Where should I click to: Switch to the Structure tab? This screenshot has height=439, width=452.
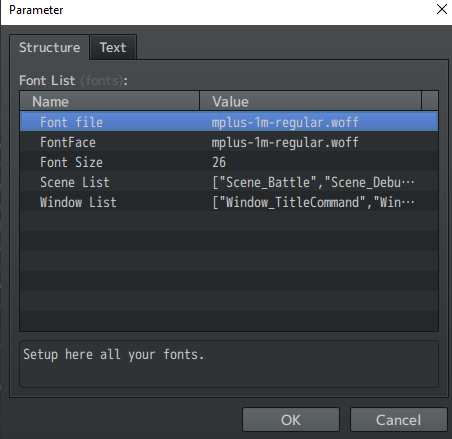tap(49, 47)
